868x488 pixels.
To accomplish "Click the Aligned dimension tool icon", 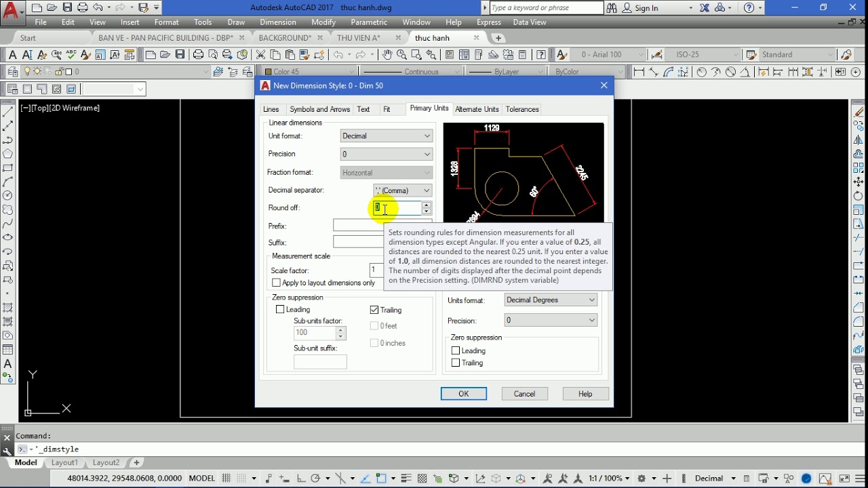I will (654, 72).
